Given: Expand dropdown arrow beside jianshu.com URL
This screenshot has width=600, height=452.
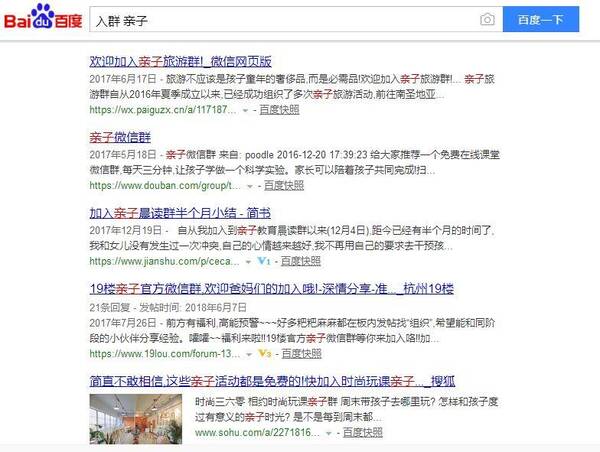Looking at the screenshot, I should pyautogui.click(x=248, y=262).
